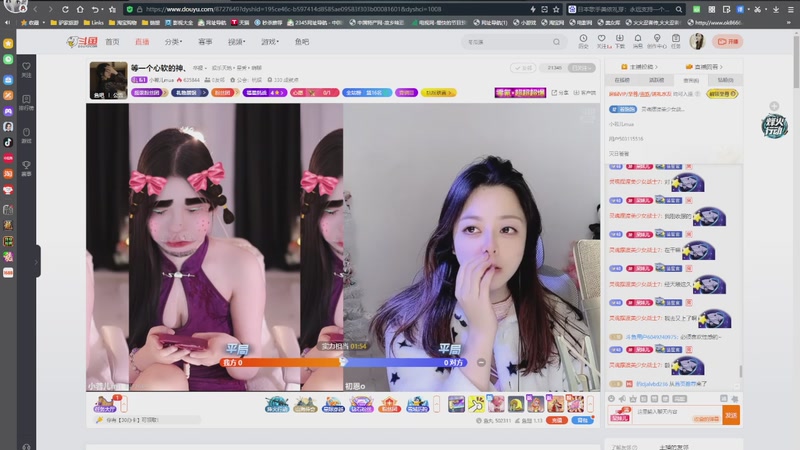Screen dimensions: 800x450
Task: Toggle the chat danmaku settings option
Action: coord(735,398)
